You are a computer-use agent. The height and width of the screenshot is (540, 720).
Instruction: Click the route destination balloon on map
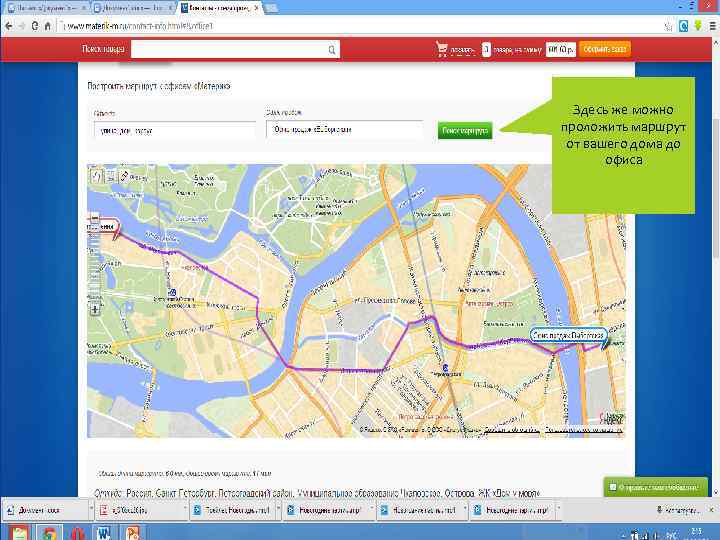click(x=568, y=335)
